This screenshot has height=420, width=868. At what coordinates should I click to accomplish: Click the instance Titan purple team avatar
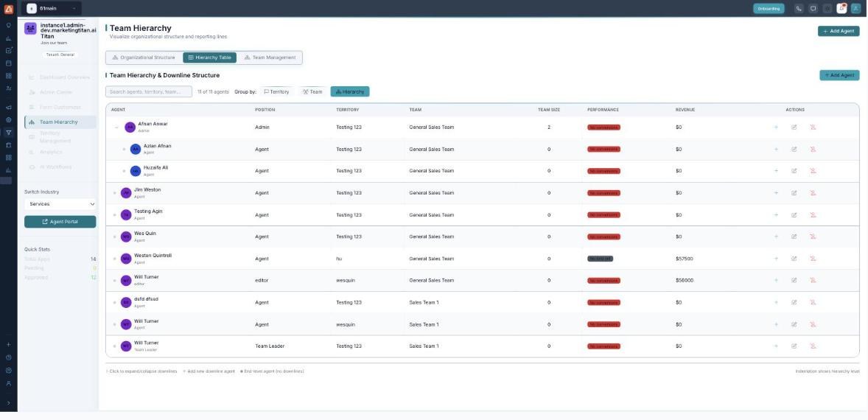30,29
